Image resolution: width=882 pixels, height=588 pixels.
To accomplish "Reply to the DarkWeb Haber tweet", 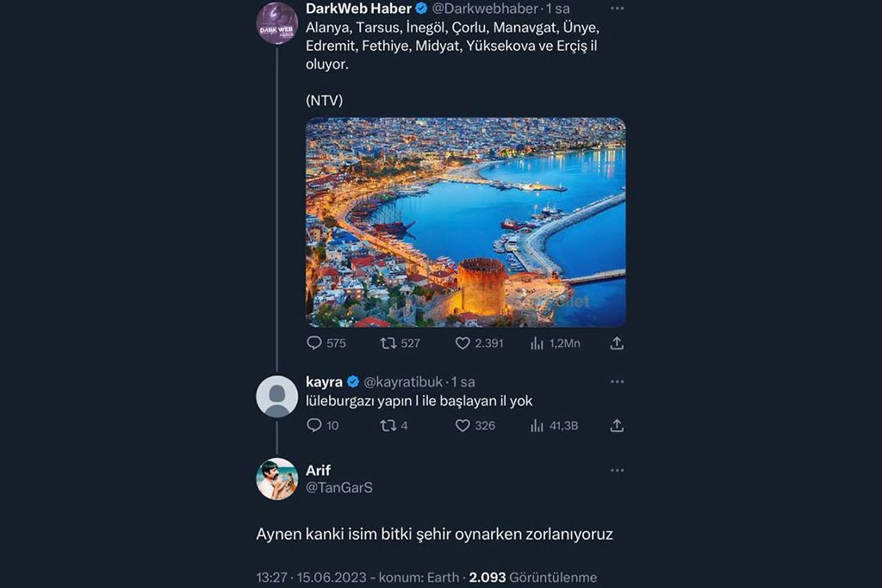I will point(314,343).
